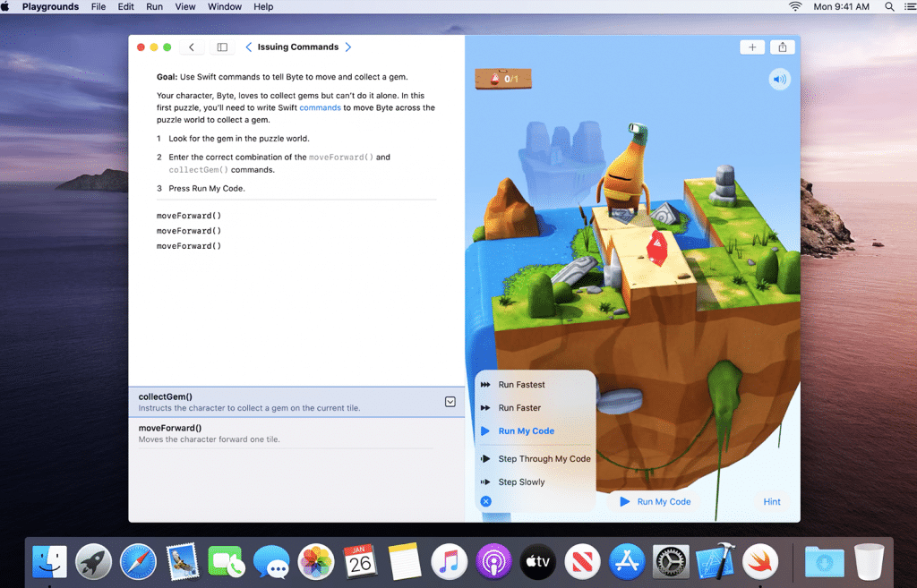The image size is (917, 588).
Task: Toggle the sidebar view icon
Action: coord(222,47)
